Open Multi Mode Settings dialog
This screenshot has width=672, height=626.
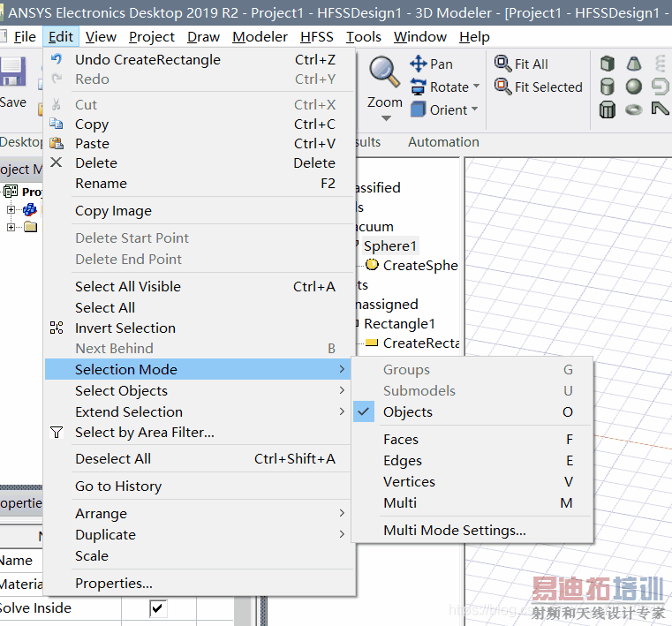472,530
